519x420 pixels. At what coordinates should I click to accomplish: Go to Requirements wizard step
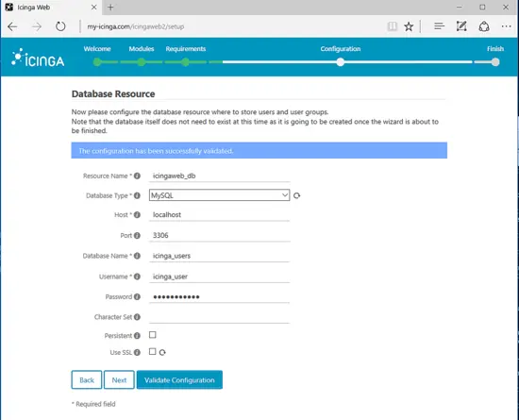(186, 49)
